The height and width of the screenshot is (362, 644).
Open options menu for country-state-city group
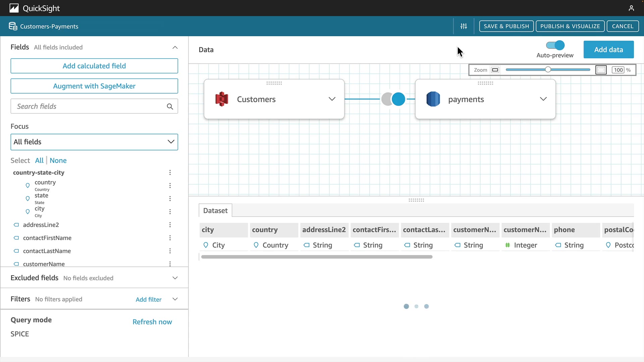point(170,173)
